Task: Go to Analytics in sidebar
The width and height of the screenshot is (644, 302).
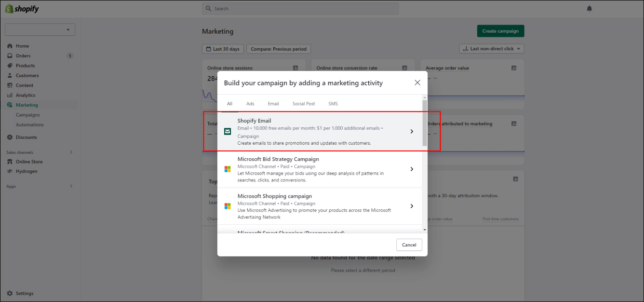Action: coord(26,96)
